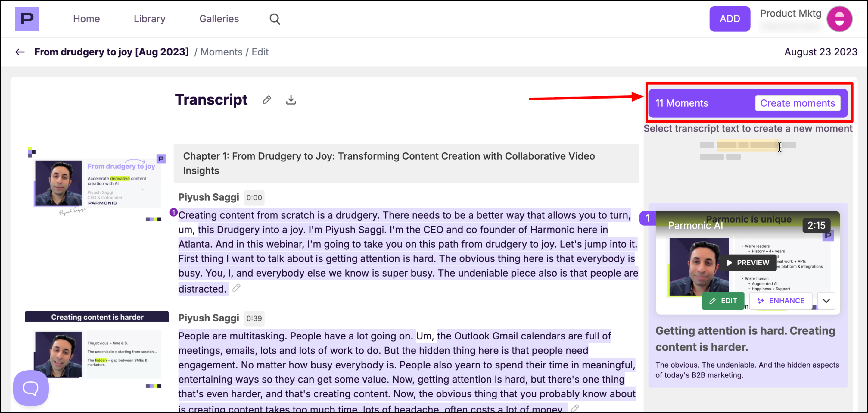Expand the dropdown chevron beside ENHANCE
868x413 pixels.
click(x=826, y=300)
